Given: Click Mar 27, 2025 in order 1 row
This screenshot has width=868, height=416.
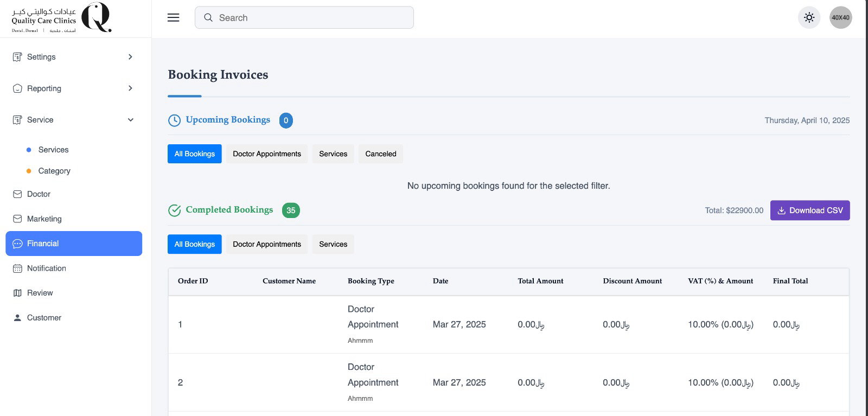Looking at the screenshot, I should (459, 324).
